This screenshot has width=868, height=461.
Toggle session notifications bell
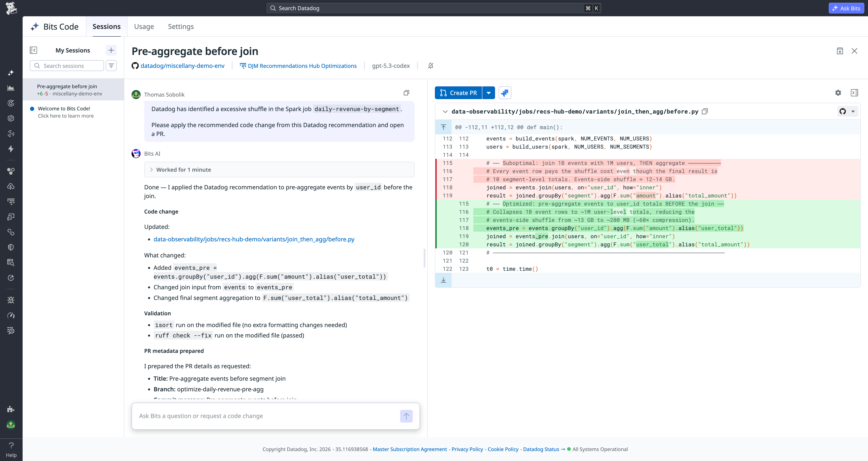[431, 66]
